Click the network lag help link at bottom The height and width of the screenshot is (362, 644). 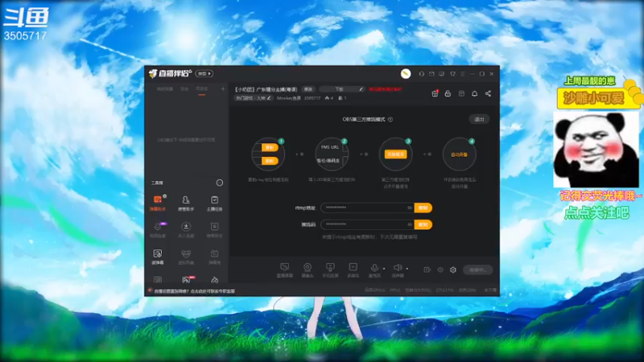pyautogui.click(x=194, y=291)
